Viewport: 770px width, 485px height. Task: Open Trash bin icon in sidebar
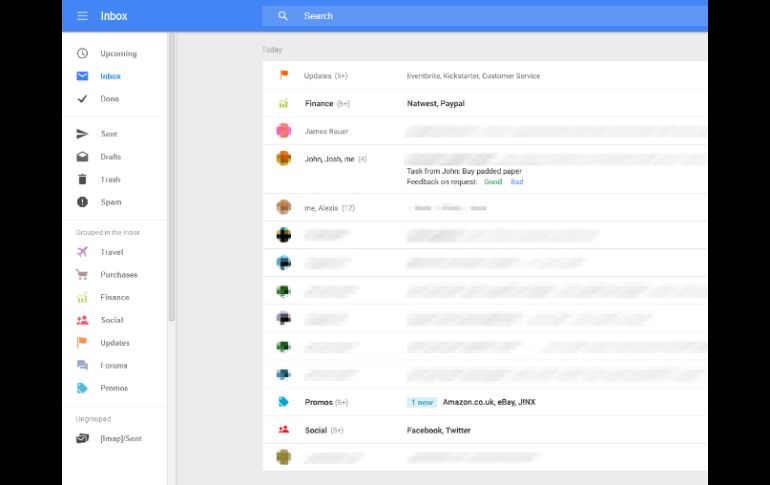(x=82, y=180)
